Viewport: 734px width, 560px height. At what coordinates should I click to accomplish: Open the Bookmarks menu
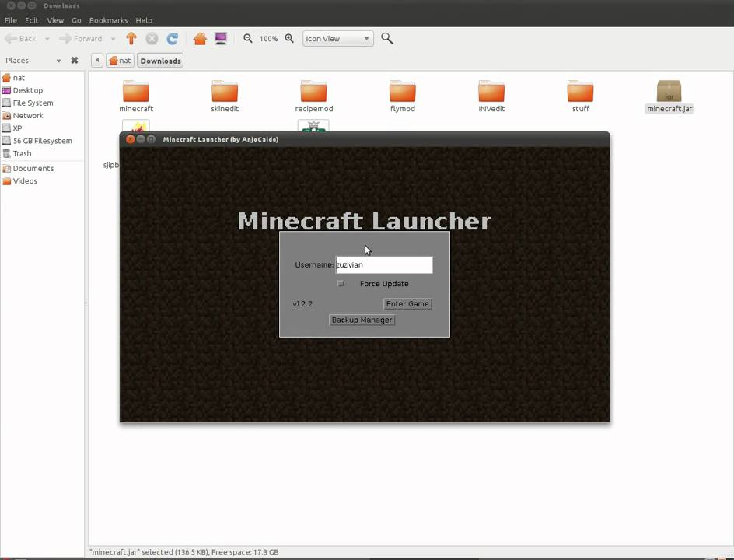coord(108,20)
